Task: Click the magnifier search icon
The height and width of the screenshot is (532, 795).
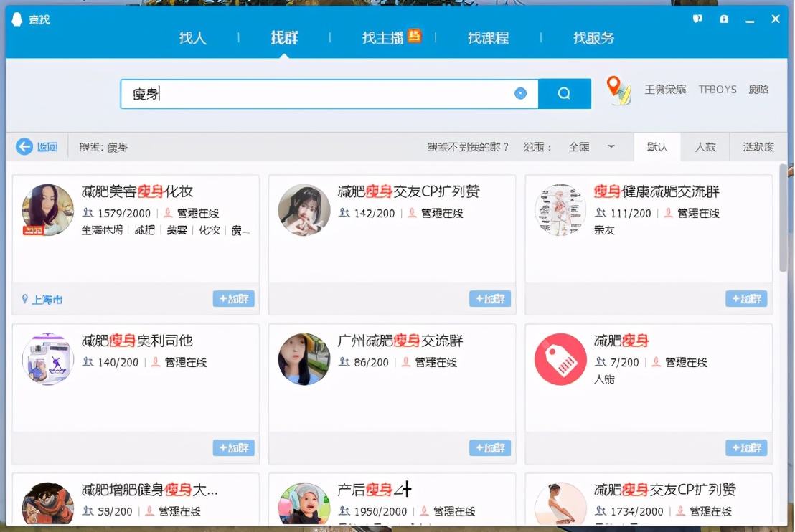Action: pos(564,93)
